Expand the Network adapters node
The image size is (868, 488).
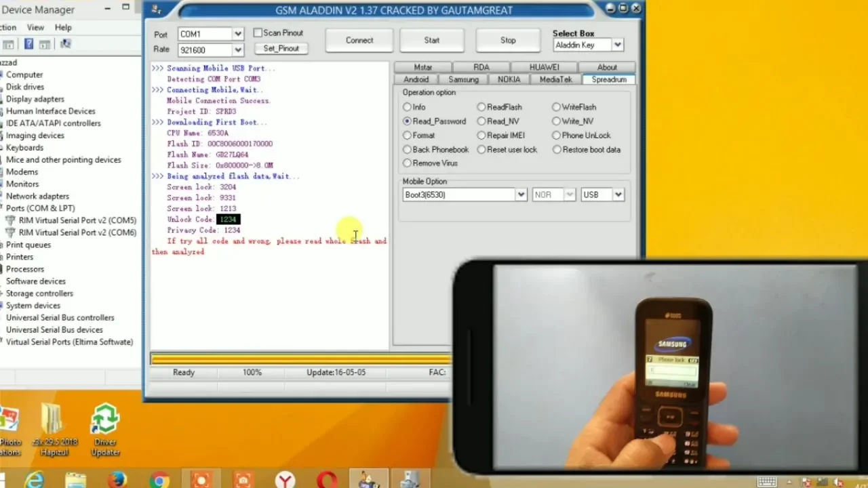(37, 197)
